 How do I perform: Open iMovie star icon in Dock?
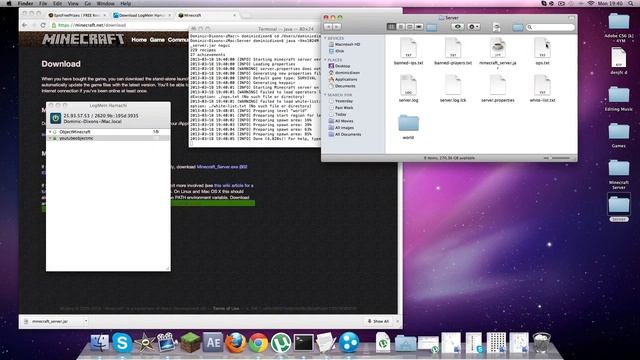tap(144, 342)
